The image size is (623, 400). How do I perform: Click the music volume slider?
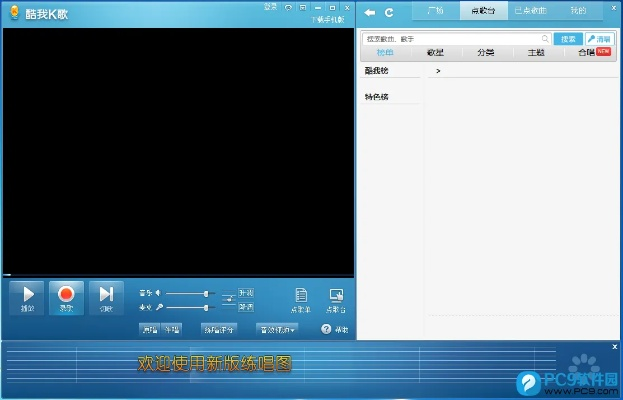pyautogui.click(x=190, y=293)
